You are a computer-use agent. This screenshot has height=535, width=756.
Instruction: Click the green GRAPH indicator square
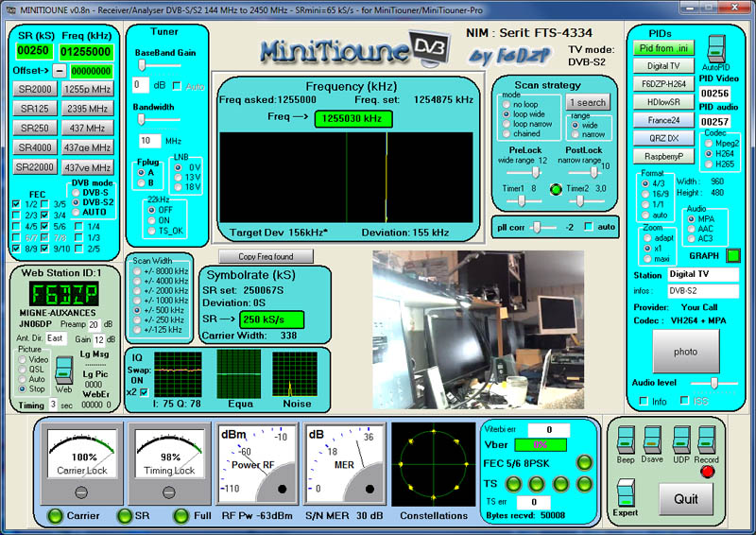pyautogui.click(x=733, y=255)
